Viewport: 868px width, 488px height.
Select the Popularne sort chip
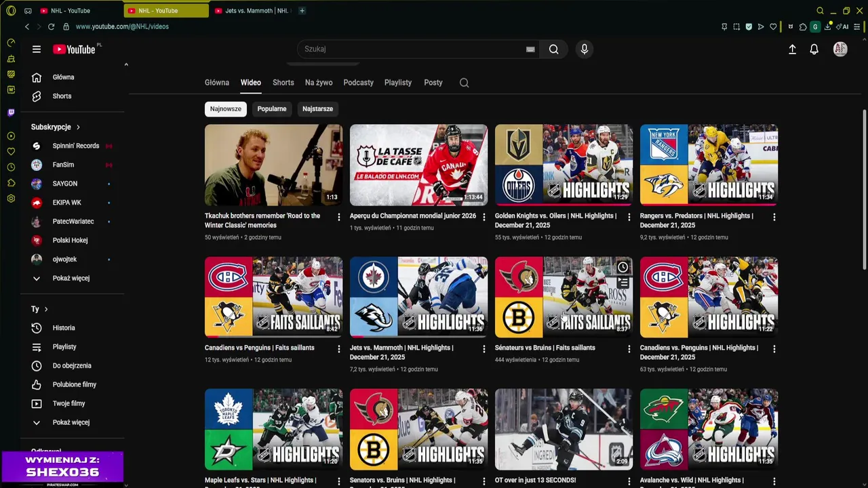pyautogui.click(x=272, y=109)
